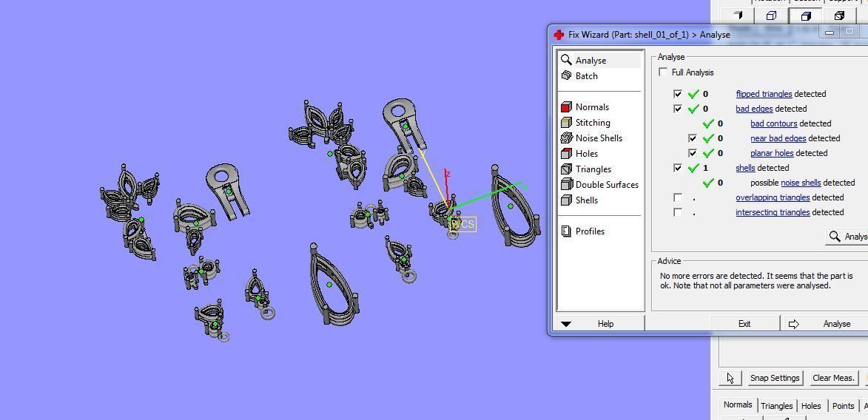Switch to the Holes tab at bottom
This screenshot has height=420, width=868.
(811, 406)
